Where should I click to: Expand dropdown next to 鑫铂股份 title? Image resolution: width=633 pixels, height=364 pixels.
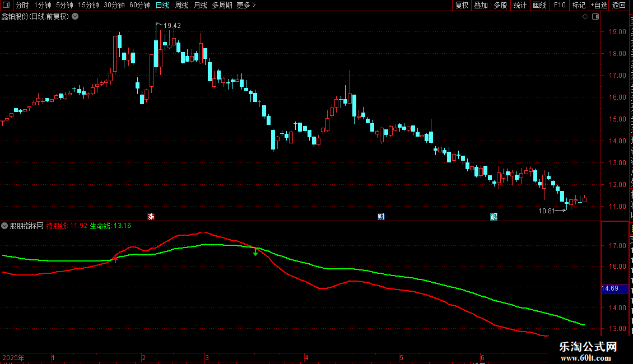[x=75, y=16]
